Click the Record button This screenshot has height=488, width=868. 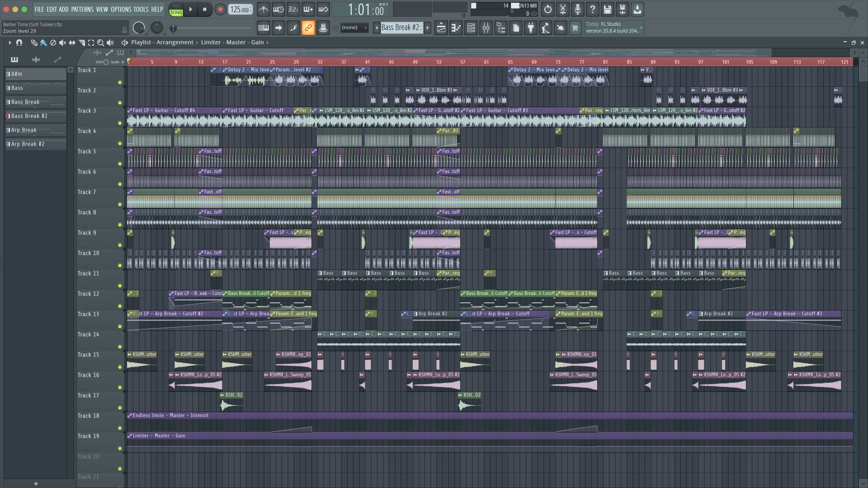[220, 9]
